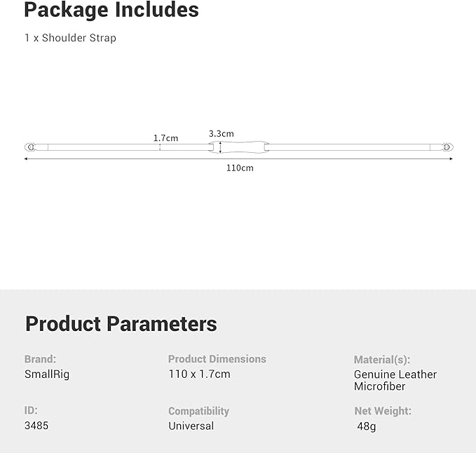Click the Product Parameters heading
476x453 pixels.
121,324
